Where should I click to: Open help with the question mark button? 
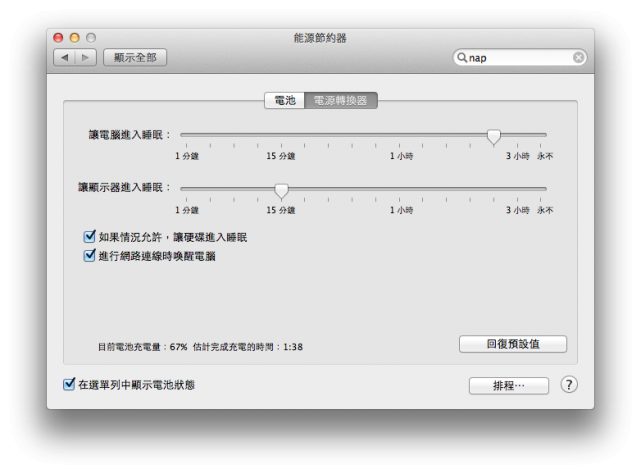569,385
